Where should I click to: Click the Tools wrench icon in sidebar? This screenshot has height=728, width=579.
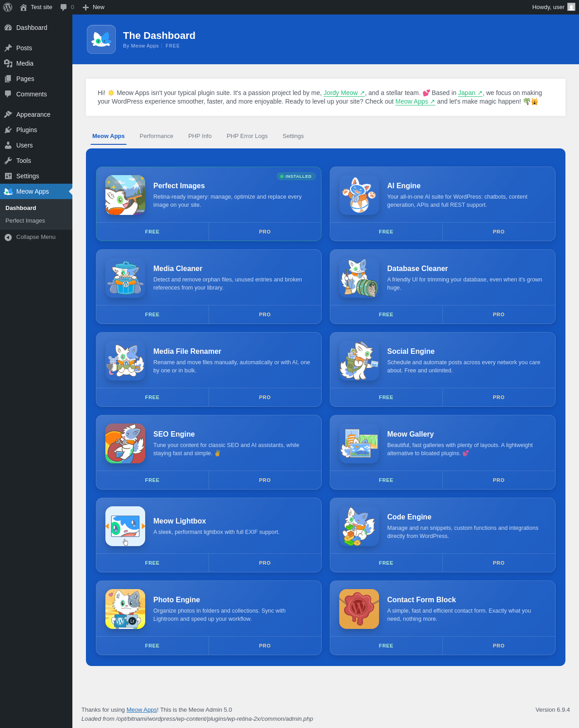tap(8, 161)
